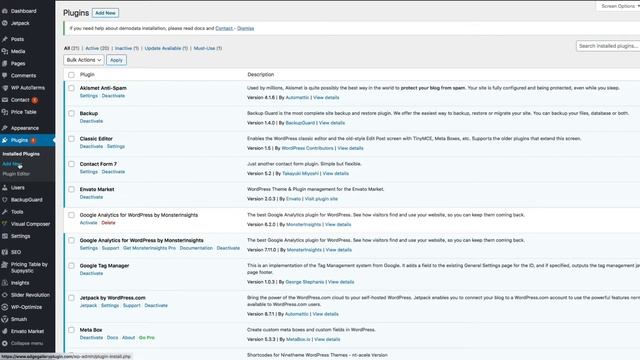Open BackupGuard author link
Image resolution: width=640 pixels, height=360 pixels.
coord(300,123)
